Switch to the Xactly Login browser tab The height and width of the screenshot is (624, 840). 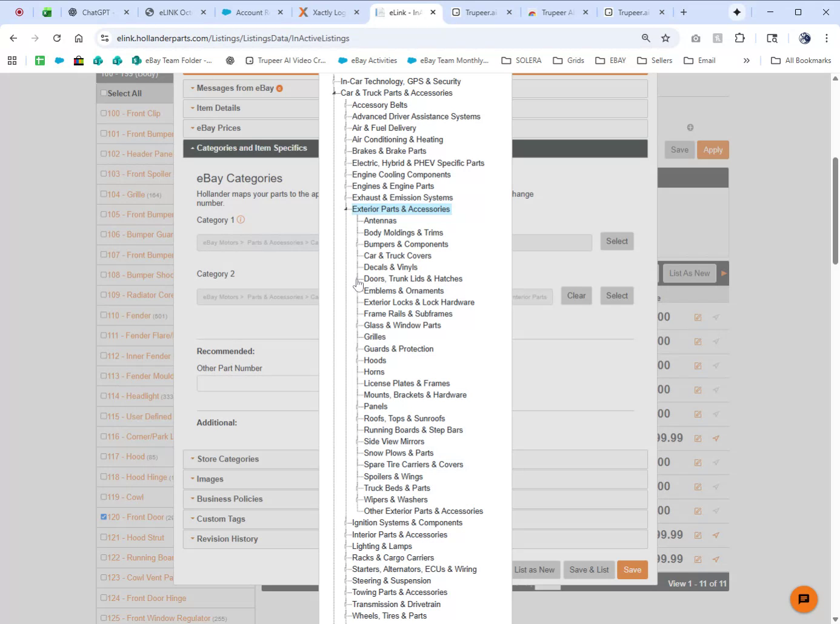click(x=328, y=12)
